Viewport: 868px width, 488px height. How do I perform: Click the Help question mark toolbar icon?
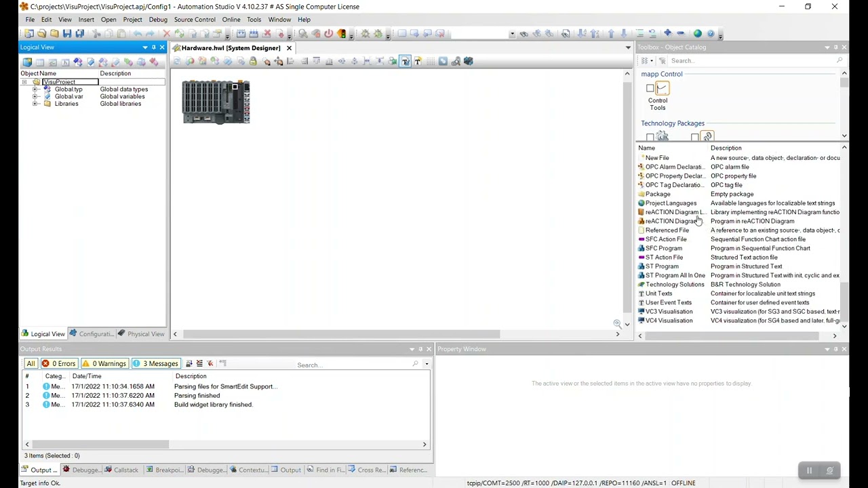(711, 33)
